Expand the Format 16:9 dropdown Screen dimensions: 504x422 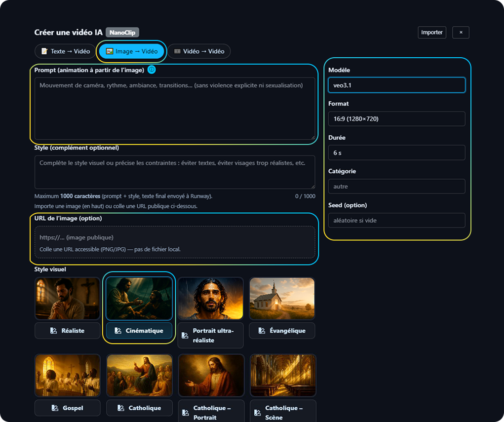(x=396, y=119)
